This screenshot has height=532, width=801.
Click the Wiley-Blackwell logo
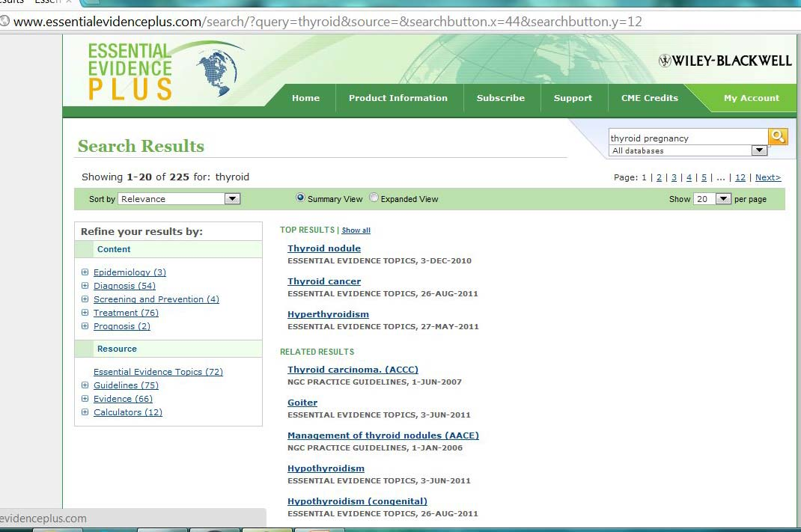pos(725,61)
